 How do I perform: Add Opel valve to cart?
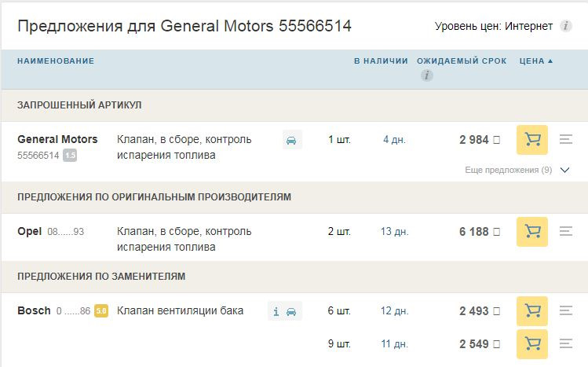[x=532, y=232]
